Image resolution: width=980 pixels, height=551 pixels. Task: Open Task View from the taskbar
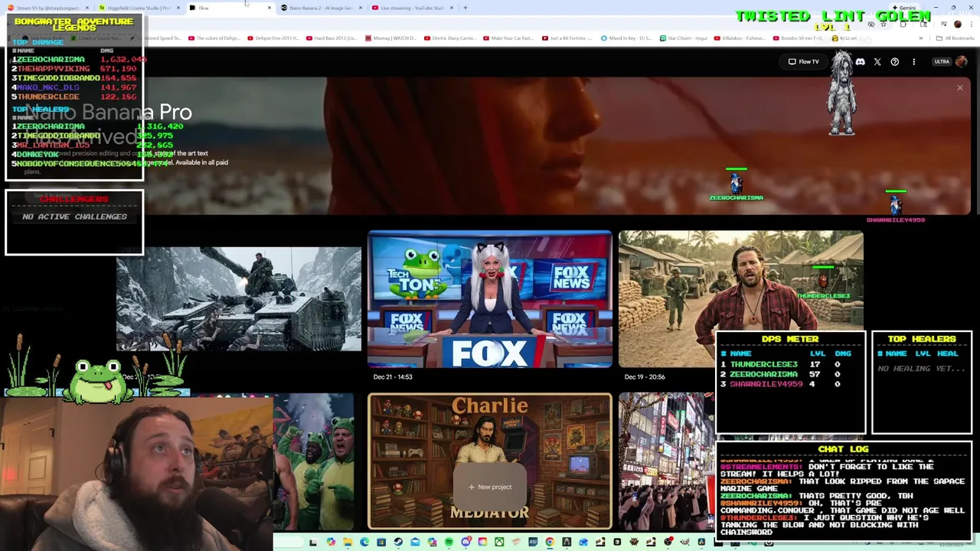(x=313, y=542)
